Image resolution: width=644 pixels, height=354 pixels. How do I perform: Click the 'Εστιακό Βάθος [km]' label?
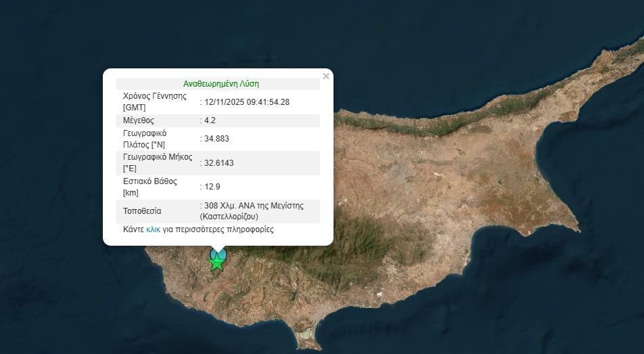pos(149,186)
